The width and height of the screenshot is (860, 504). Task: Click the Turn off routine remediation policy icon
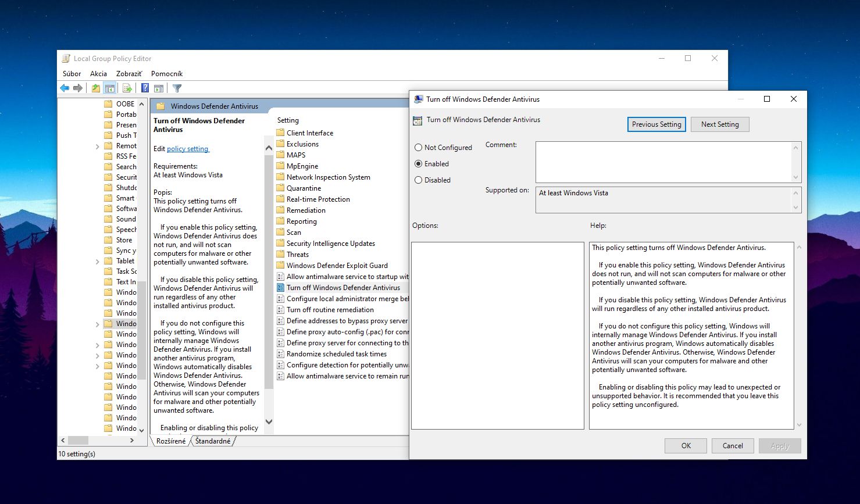tap(280, 310)
